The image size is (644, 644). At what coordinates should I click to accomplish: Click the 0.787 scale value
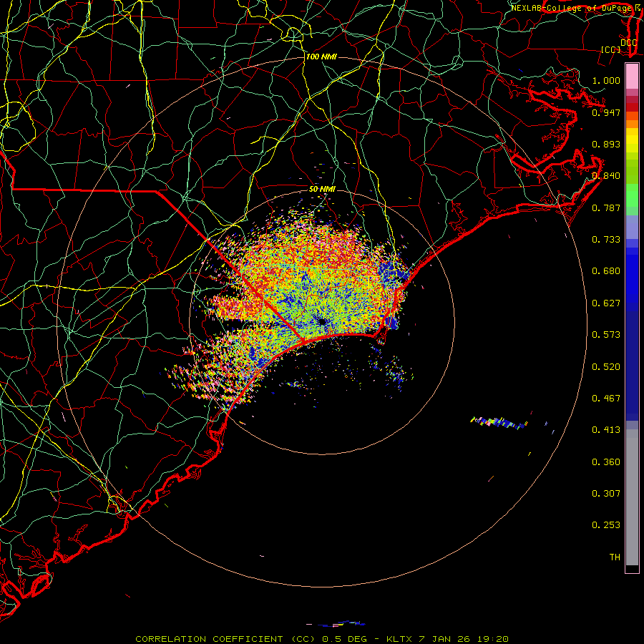pyautogui.click(x=606, y=208)
